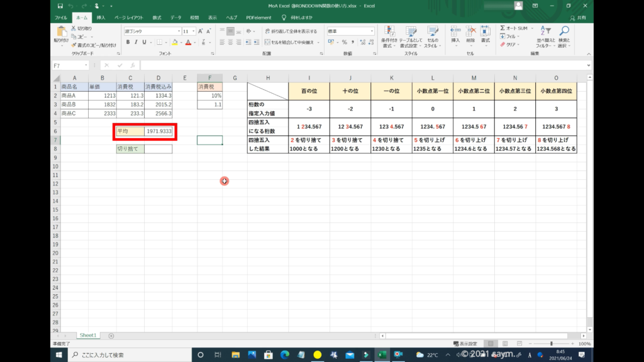The image size is (644, 362).
Task: Click Find & Select magnifier icon
Action: (x=564, y=31)
